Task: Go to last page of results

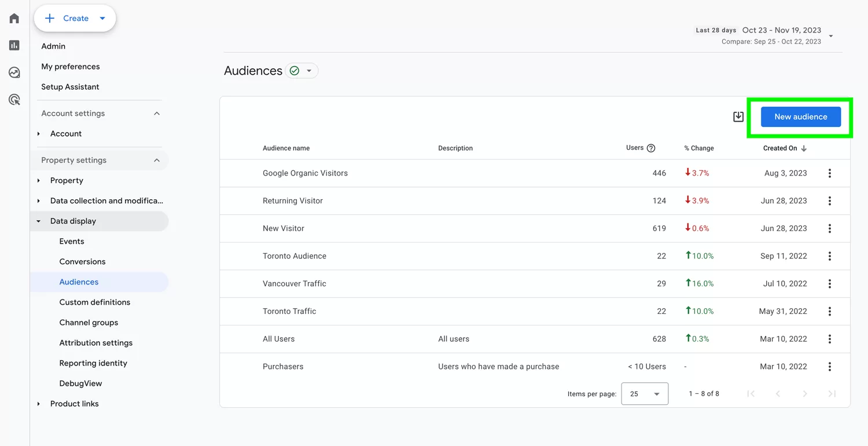Action: pos(832,394)
